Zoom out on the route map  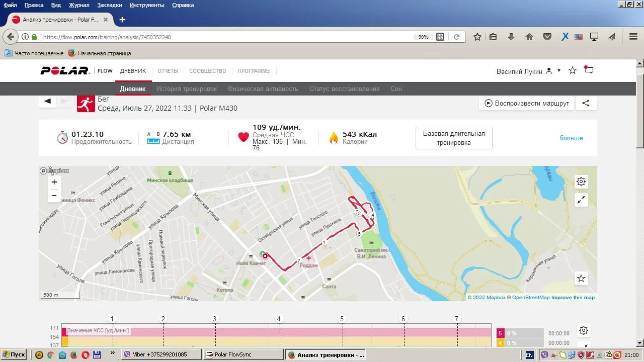54,196
